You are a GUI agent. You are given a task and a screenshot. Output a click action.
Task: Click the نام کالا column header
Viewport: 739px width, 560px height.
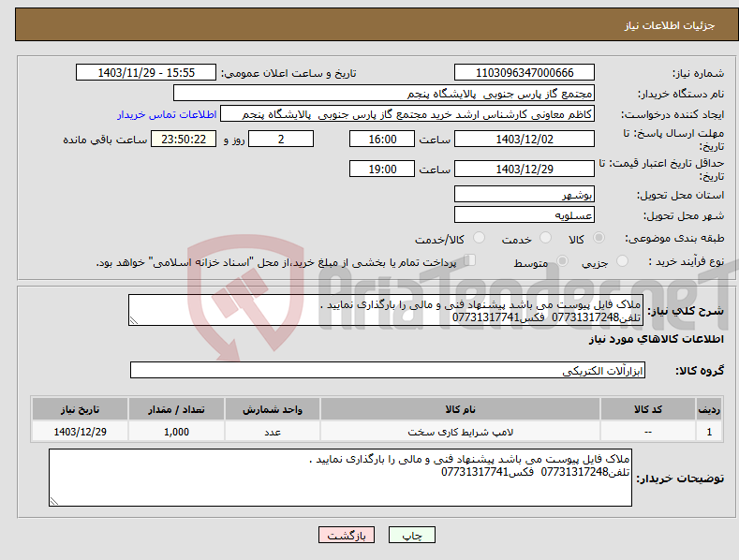click(460, 409)
